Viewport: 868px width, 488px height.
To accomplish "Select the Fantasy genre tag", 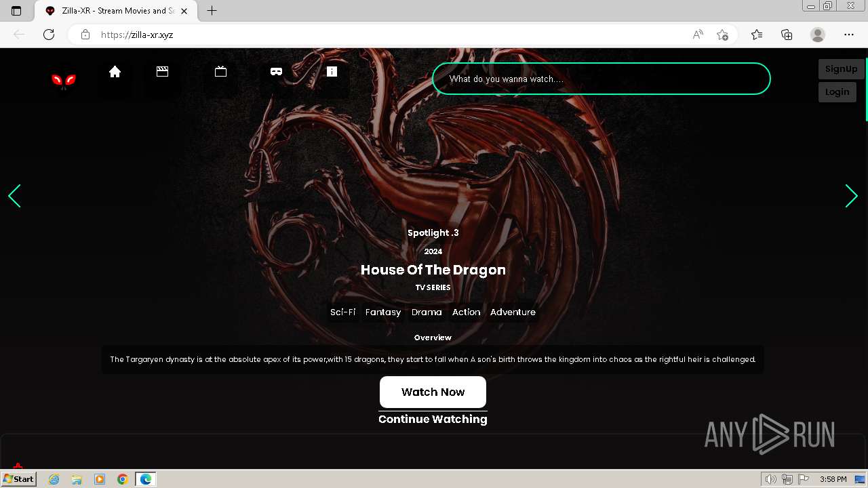I will pyautogui.click(x=383, y=312).
